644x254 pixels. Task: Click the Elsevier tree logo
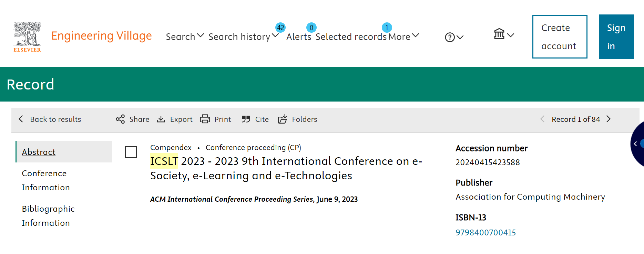(27, 36)
